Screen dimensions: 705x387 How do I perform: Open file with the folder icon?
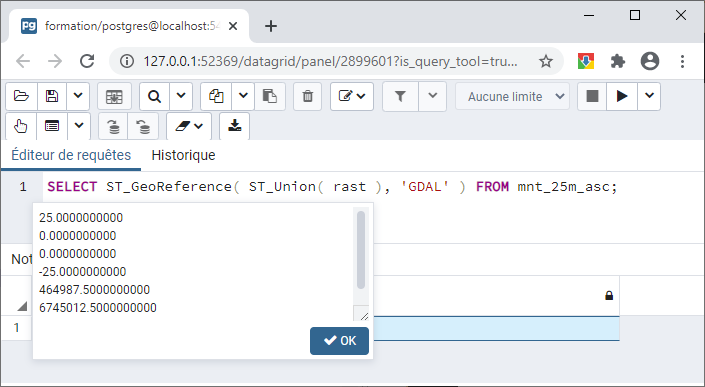click(21, 96)
